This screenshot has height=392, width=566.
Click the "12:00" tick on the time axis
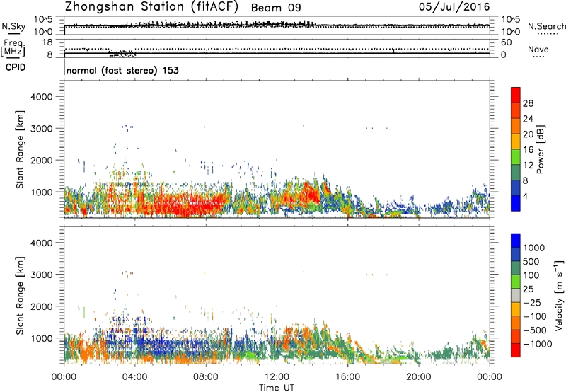coord(277,377)
